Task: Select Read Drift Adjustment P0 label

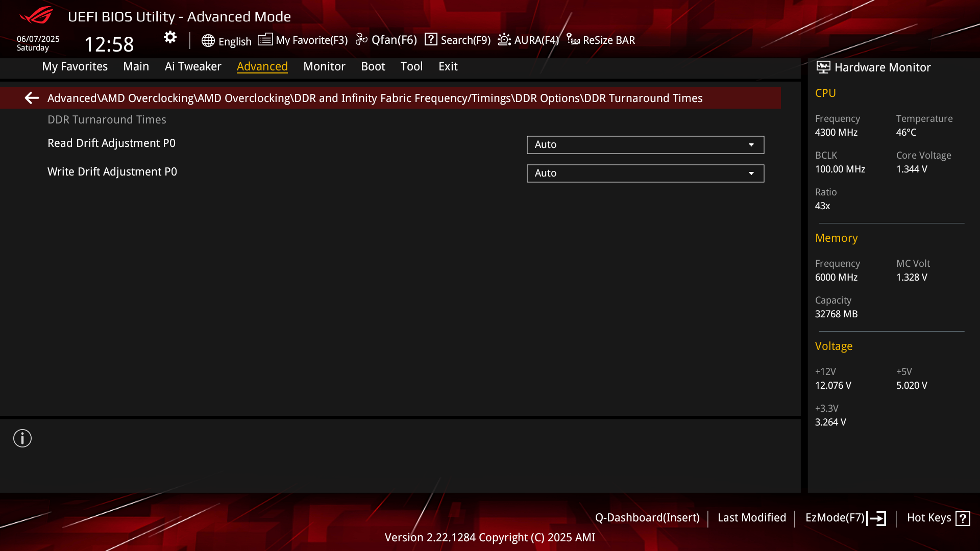Action: click(x=111, y=143)
